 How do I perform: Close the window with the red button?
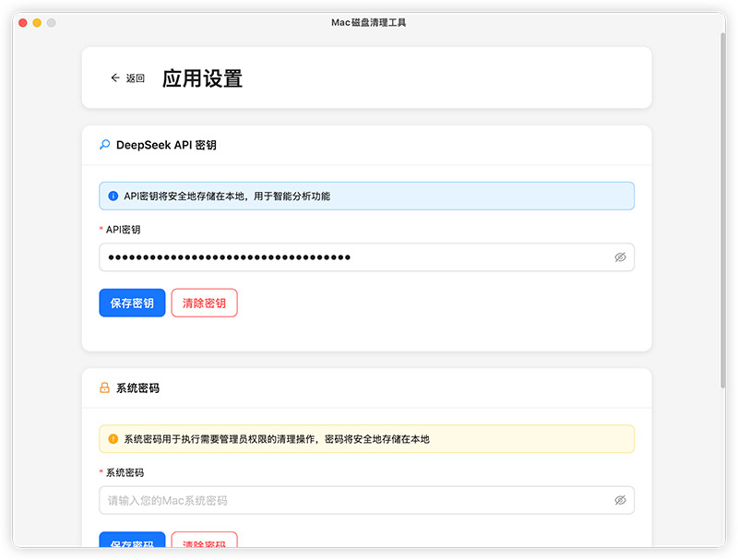22,22
